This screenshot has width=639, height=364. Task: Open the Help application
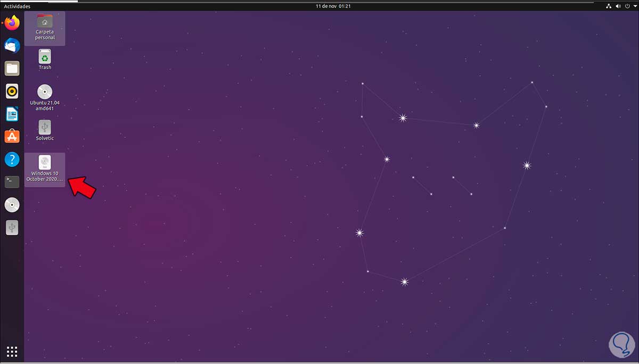pyautogui.click(x=12, y=160)
